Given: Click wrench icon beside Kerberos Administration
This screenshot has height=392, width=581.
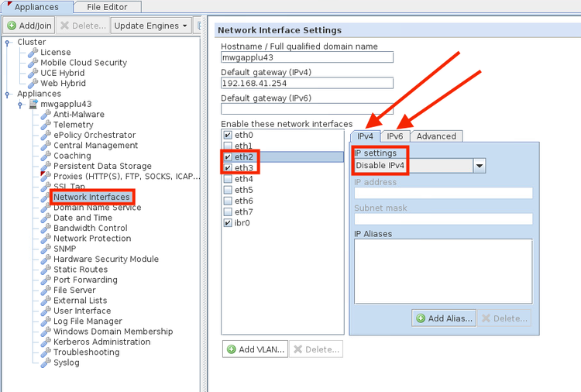Looking at the screenshot, I should 46,342.
